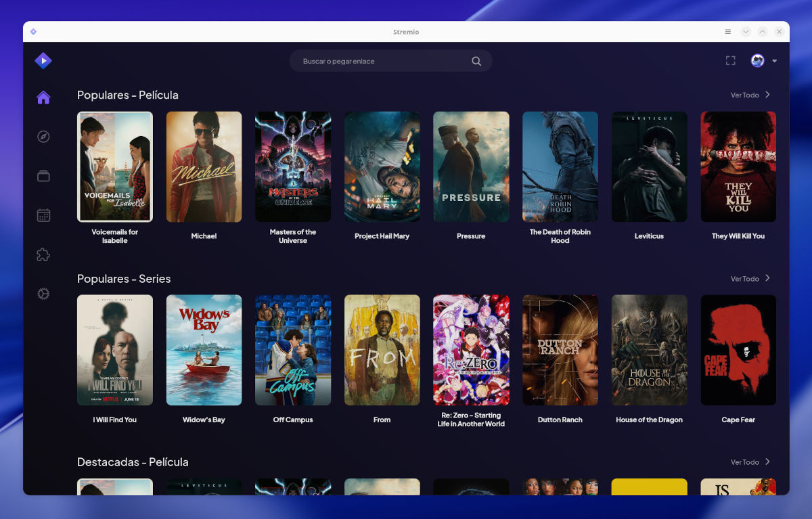Screen dimensions: 812x519
Task: Open Masters of the Universe poster
Action: [293, 166]
